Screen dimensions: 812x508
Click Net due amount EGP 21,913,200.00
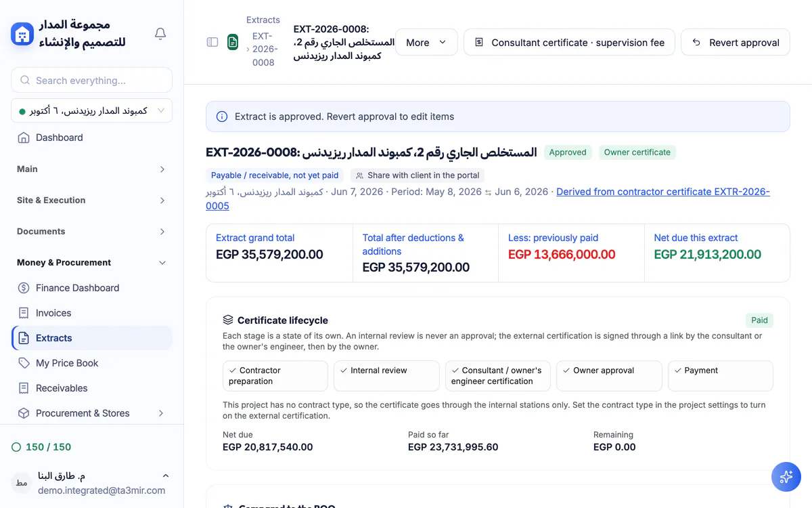[708, 255]
